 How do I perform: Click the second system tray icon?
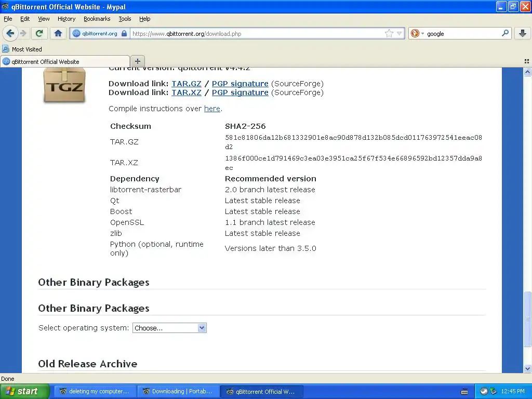point(494,391)
